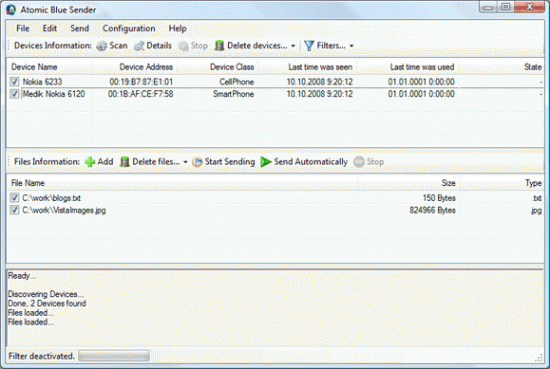The width and height of the screenshot is (550, 369).
Task: Open the Help menu
Action: (177, 28)
